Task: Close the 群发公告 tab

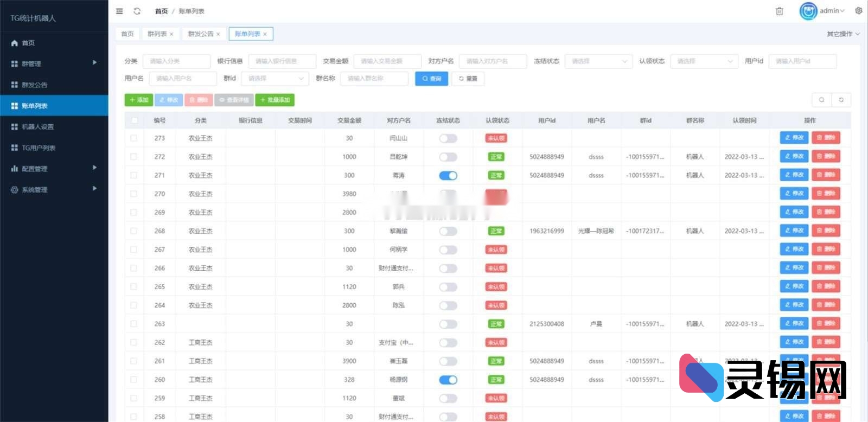Action: (x=218, y=34)
